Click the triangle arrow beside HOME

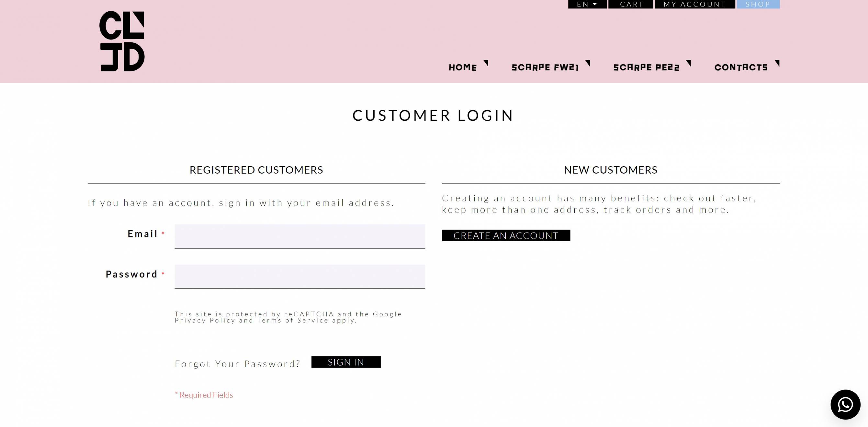tap(486, 63)
